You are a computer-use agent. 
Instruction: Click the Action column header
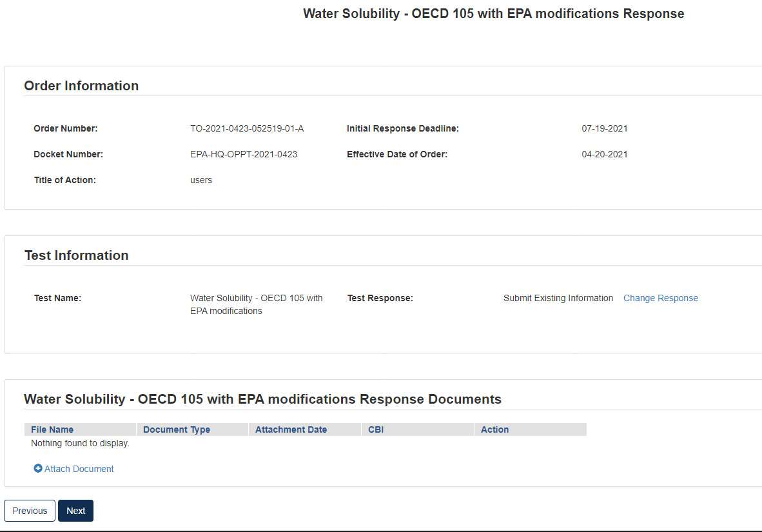click(x=494, y=429)
